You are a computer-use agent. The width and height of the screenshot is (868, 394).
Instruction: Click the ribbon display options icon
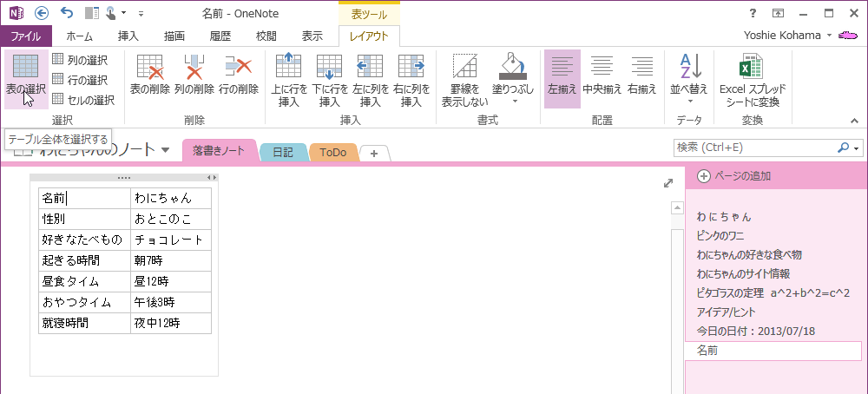[x=779, y=13]
